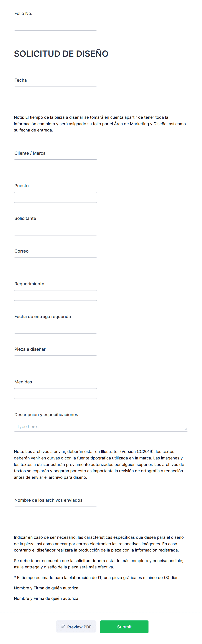The height and width of the screenshot is (644, 202).
Task: Click the Correo label text
Action: [x=22, y=251]
